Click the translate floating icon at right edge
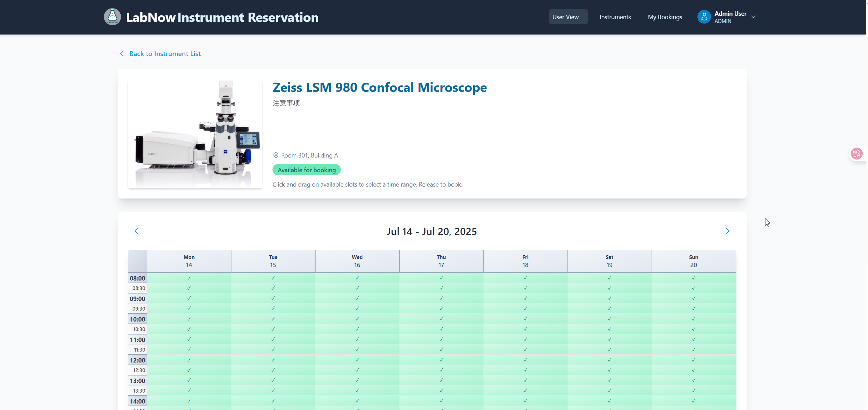Screen dimensions: 868x410 856,154
